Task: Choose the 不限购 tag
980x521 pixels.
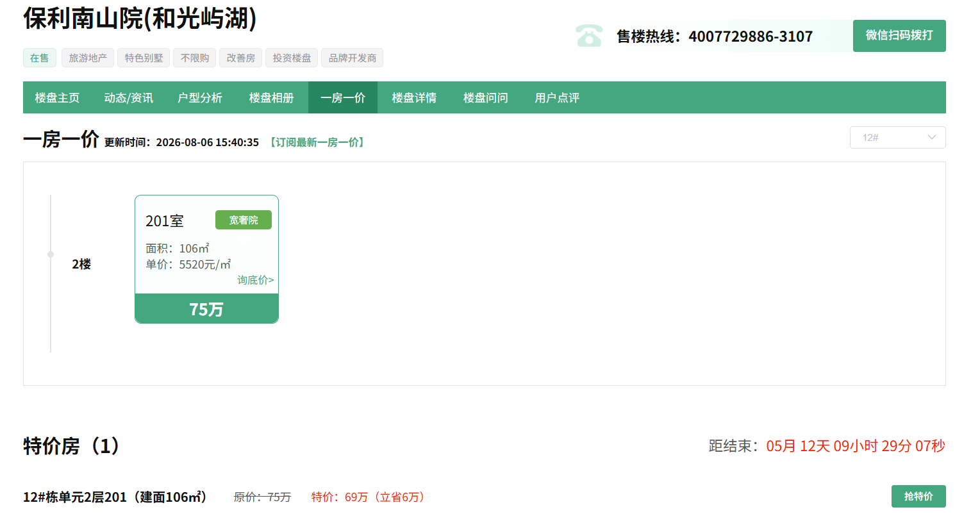Action: (x=195, y=58)
